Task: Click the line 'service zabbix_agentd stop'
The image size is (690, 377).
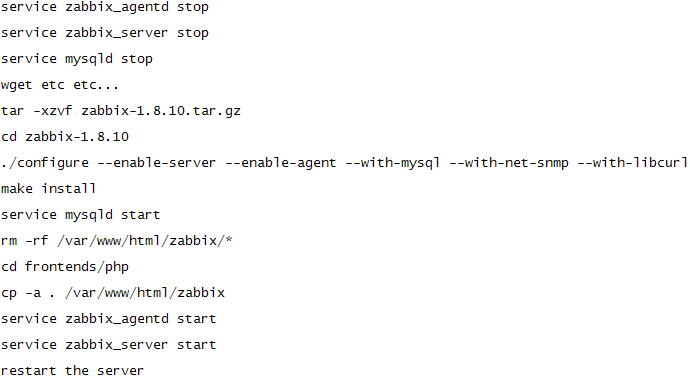Action: [105, 7]
